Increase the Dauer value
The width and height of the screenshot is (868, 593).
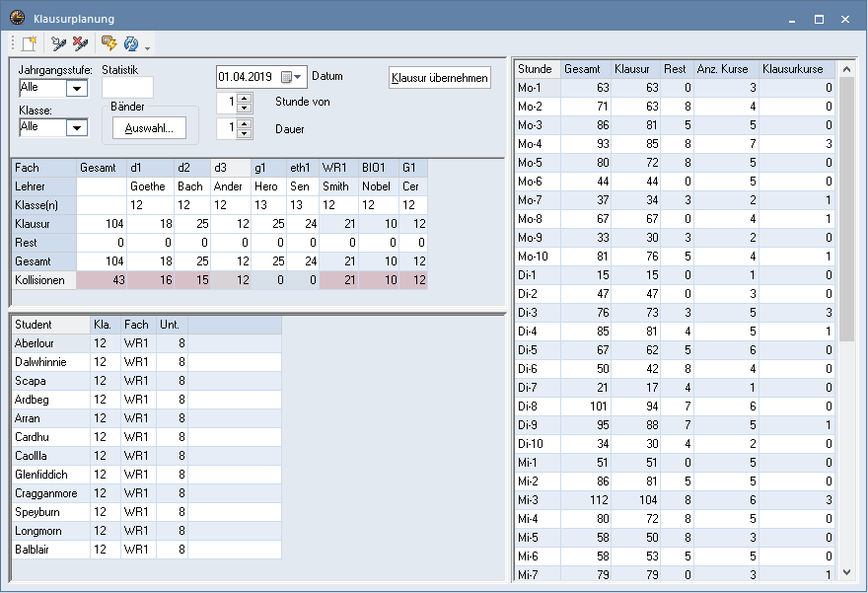(x=245, y=123)
